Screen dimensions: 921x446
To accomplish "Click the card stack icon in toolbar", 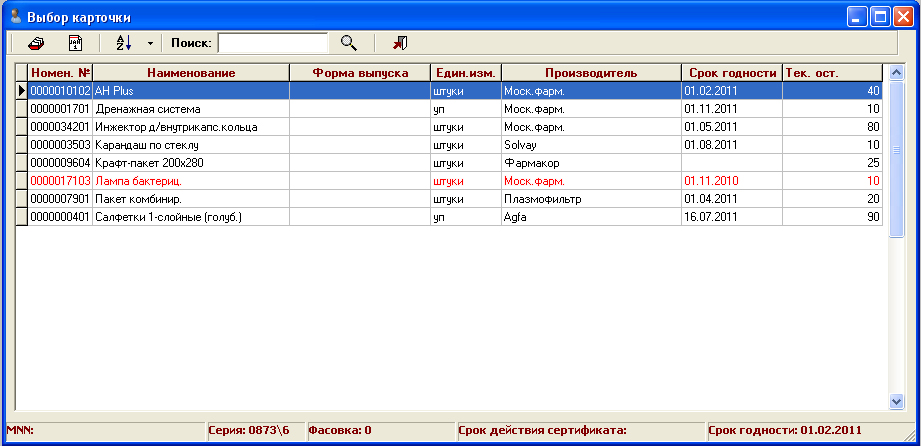I will [x=36, y=43].
